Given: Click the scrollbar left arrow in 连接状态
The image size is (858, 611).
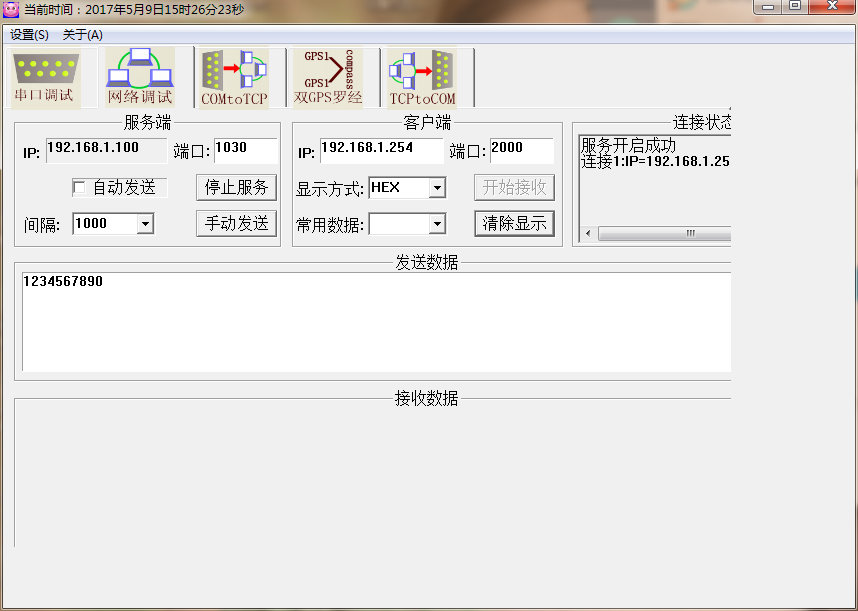Looking at the screenshot, I should click(x=588, y=234).
